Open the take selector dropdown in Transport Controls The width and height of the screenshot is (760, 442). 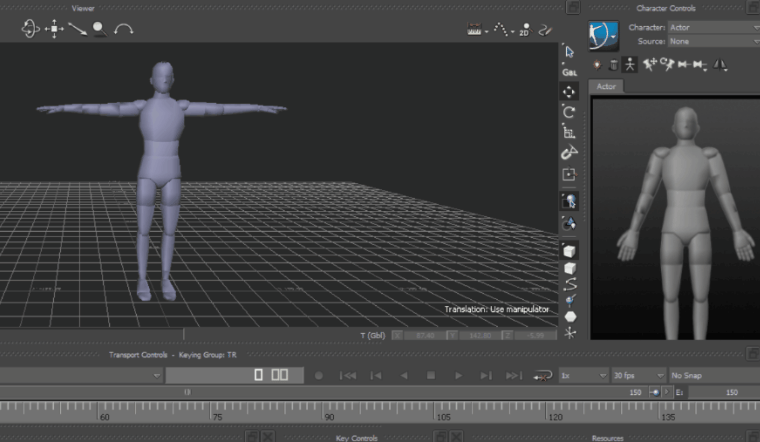(81, 376)
